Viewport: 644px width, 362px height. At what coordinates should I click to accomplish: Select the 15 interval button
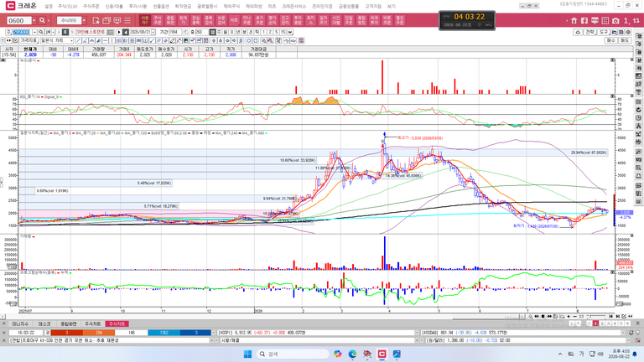tap(283, 32)
